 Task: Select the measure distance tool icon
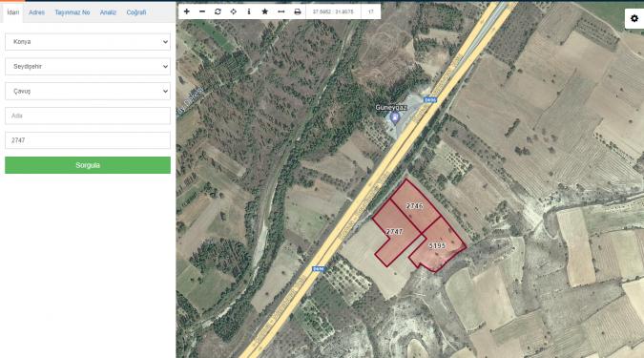(280, 11)
